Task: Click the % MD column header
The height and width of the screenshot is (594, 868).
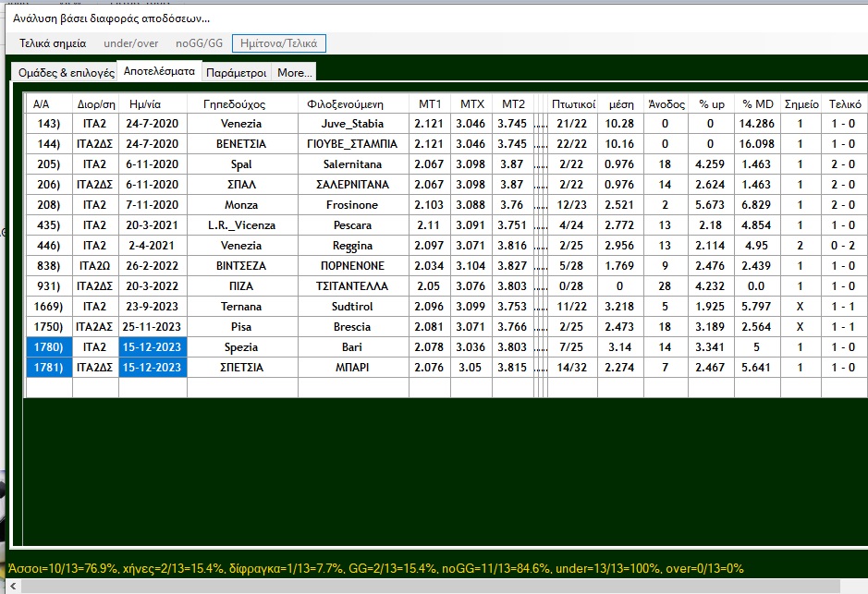Action: (x=756, y=104)
